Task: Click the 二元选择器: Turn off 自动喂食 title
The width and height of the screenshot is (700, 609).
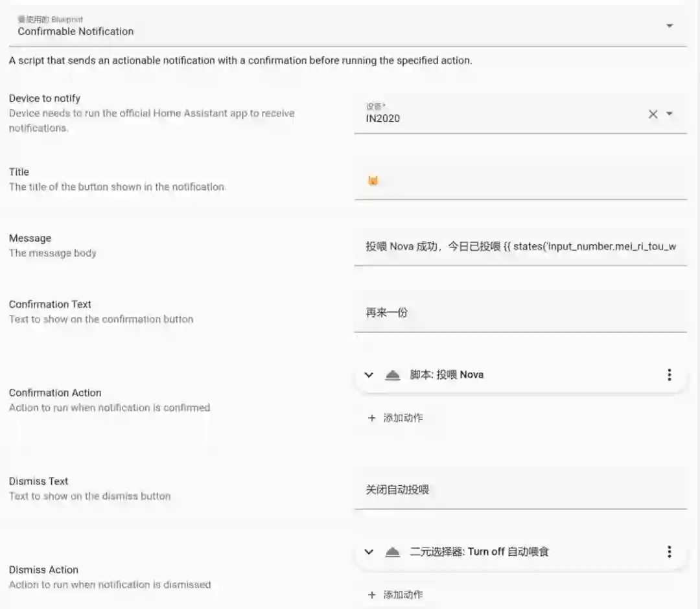Action: pos(480,552)
